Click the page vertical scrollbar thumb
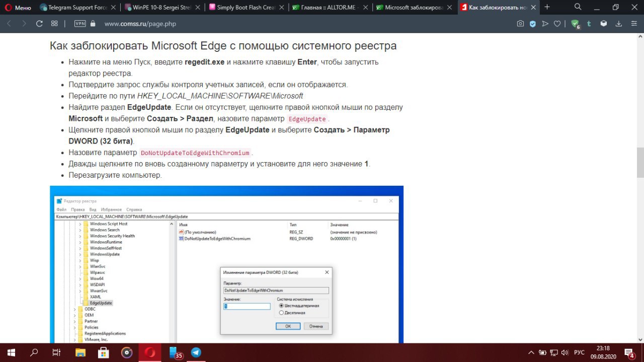This screenshot has width=644, height=362. [x=640, y=163]
